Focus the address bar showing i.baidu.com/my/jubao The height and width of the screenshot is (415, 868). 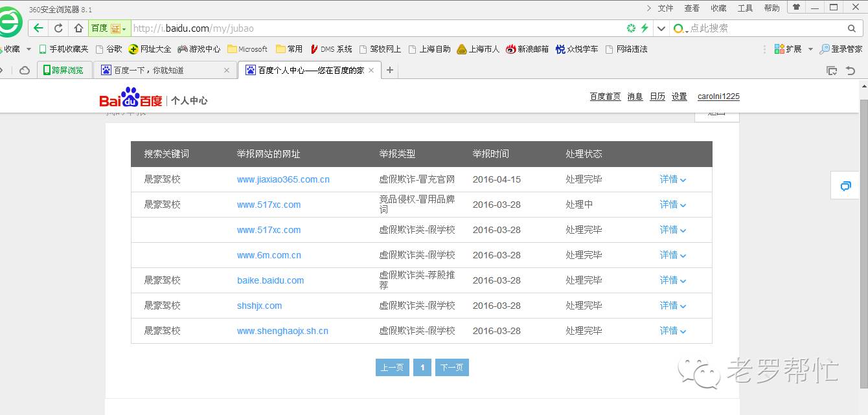(x=376, y=28)
